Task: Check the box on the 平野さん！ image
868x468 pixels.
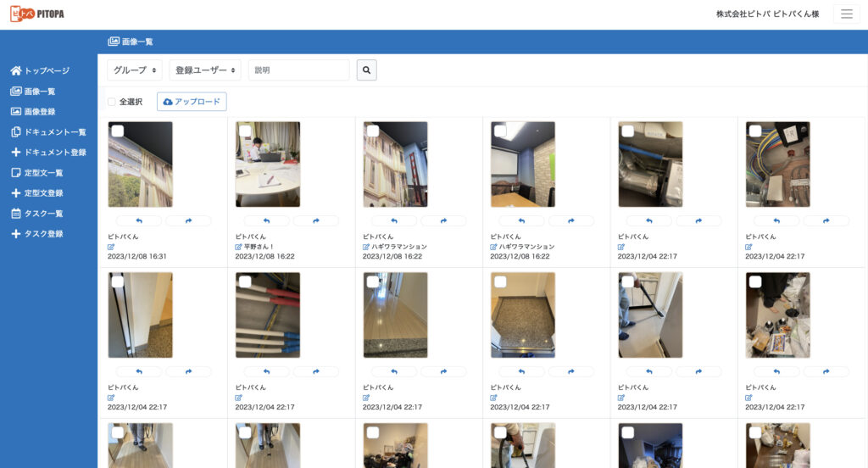Action: pos(245,131)
